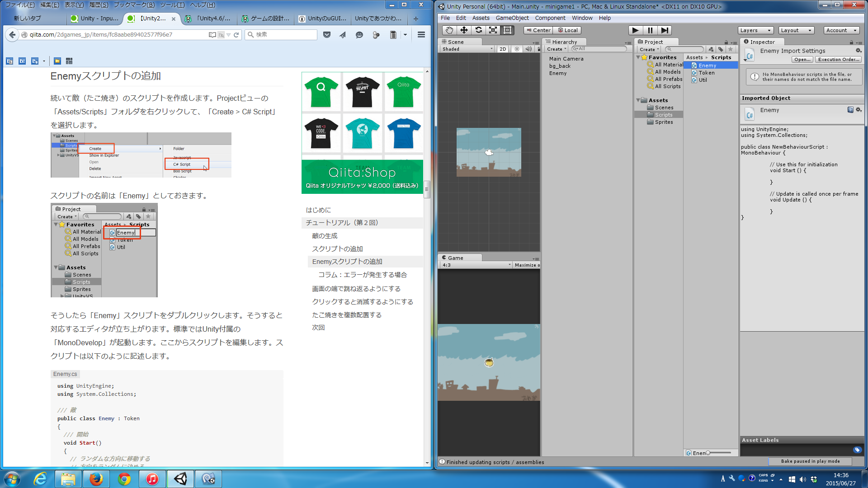Open the Project panel Create dropdown
The height and width of the screenshot is (488, 868).
pos(649,49)
